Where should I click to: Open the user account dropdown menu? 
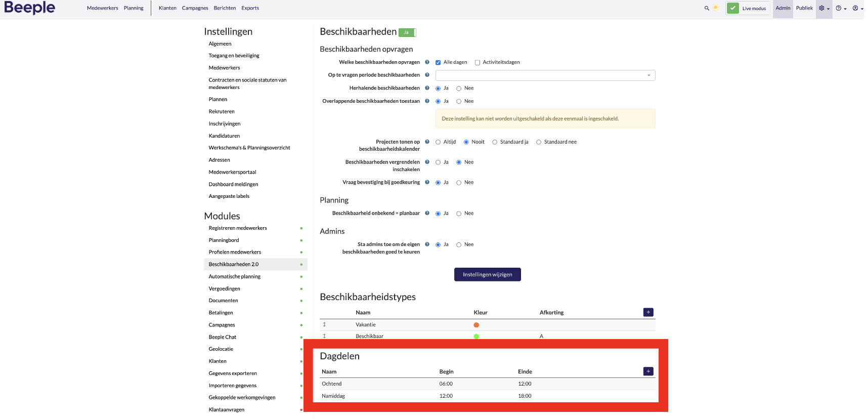(857, 8)
